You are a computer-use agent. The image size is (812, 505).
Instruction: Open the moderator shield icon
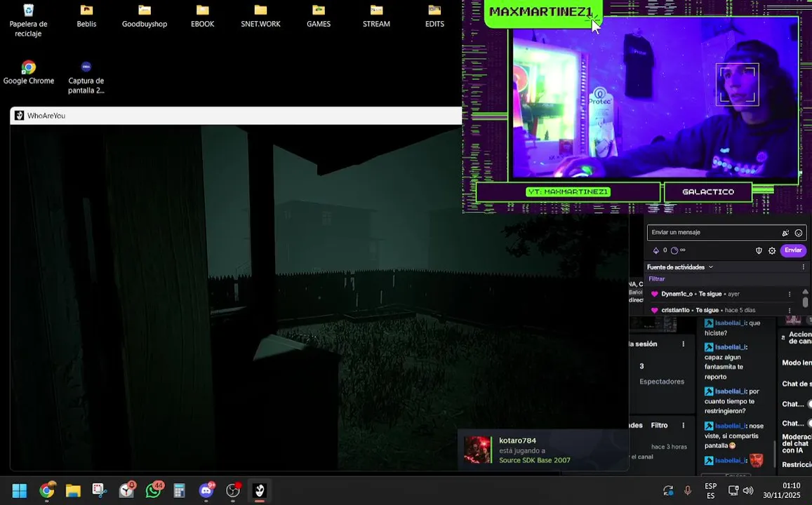click(759, 250)
